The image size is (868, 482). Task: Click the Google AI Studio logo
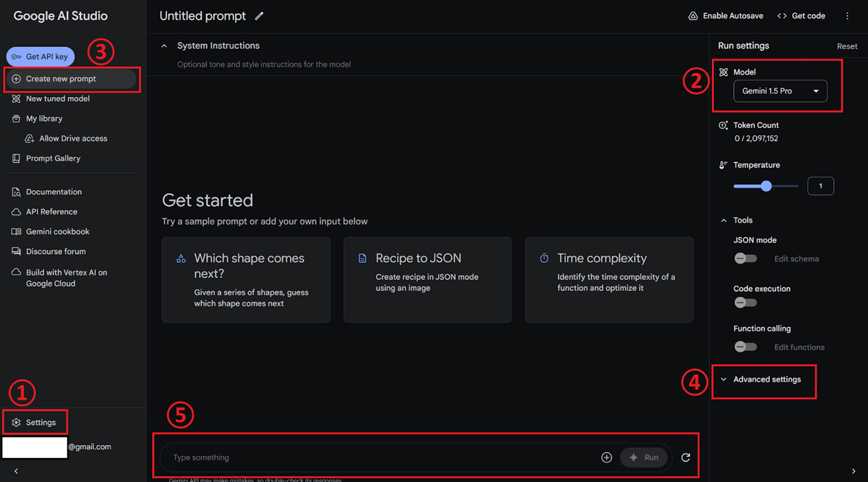click(61, 16)
